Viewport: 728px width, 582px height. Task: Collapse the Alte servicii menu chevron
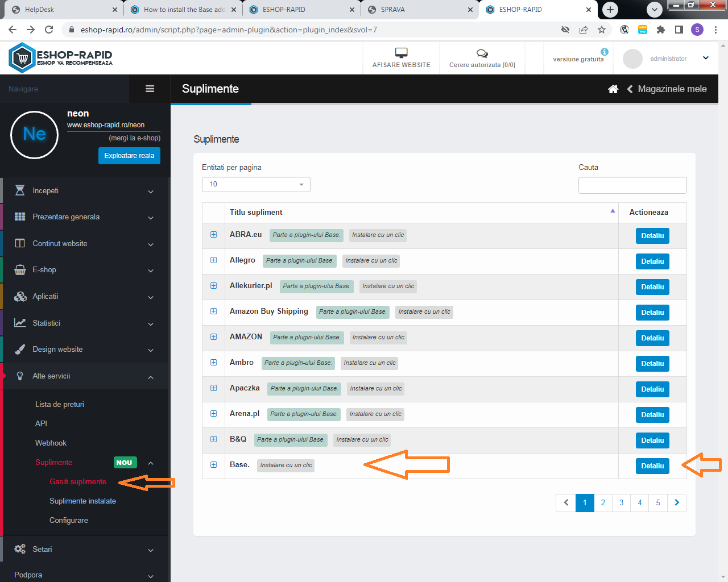pos(151,377)
